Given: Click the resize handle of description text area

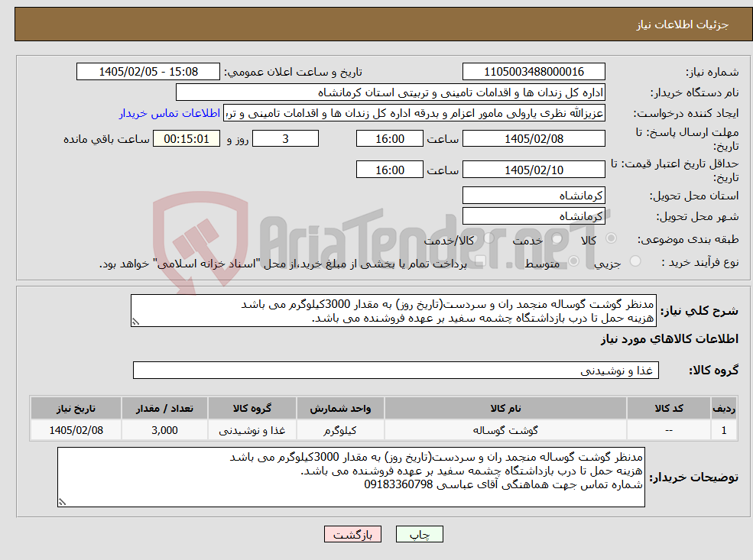Looking at the screenshot, I should (135, 322).
